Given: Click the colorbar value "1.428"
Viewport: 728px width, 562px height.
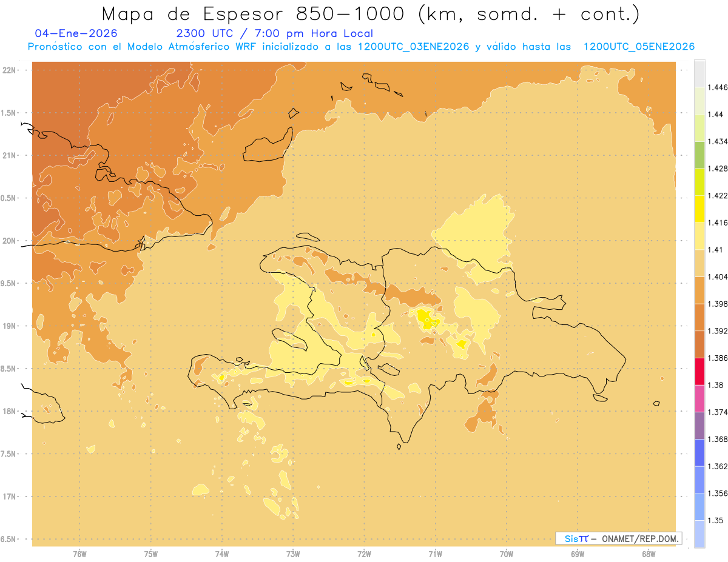Looking at the screenshot, I should click(718, 169).
